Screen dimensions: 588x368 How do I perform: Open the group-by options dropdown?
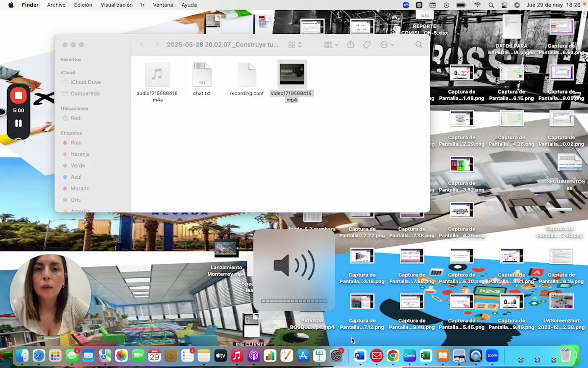[331, 44]
